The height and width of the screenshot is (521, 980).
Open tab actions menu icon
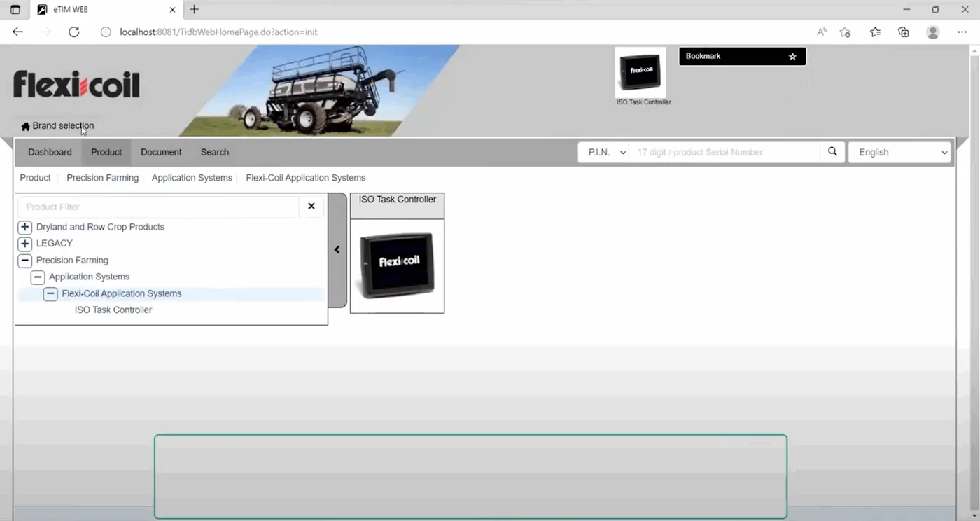tap(15, 10)
